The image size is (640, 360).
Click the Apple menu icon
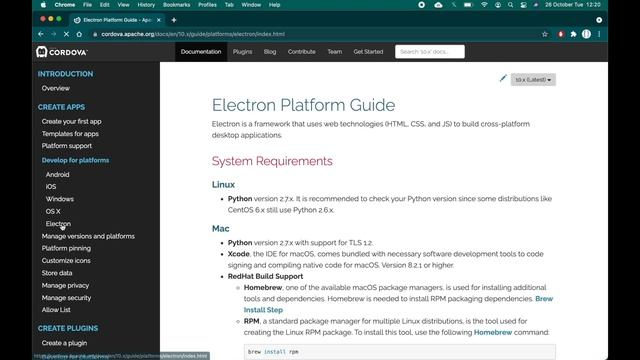[43, 5]
